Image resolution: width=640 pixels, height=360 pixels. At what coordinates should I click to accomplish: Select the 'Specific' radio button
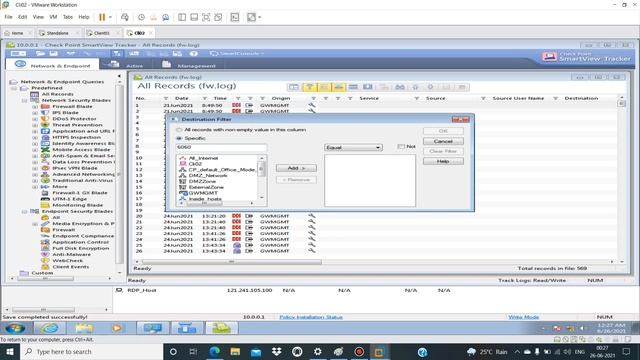tap(179, 138)
